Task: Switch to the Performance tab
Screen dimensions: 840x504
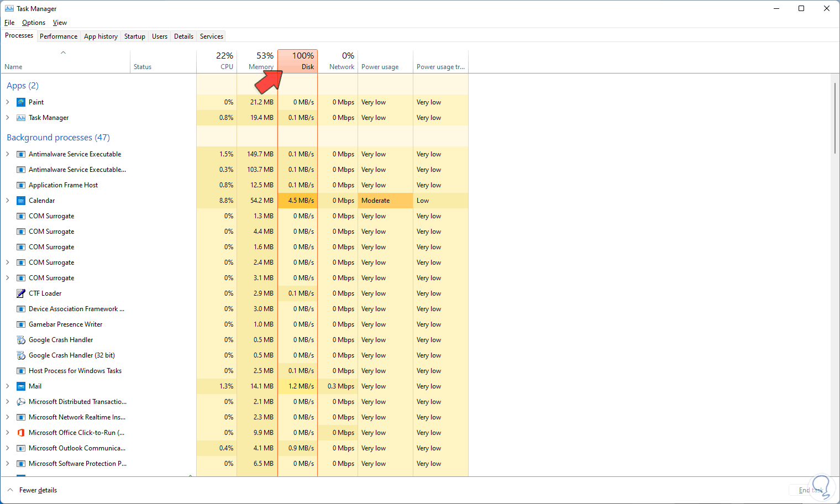Action: click(x=59, y=36)
